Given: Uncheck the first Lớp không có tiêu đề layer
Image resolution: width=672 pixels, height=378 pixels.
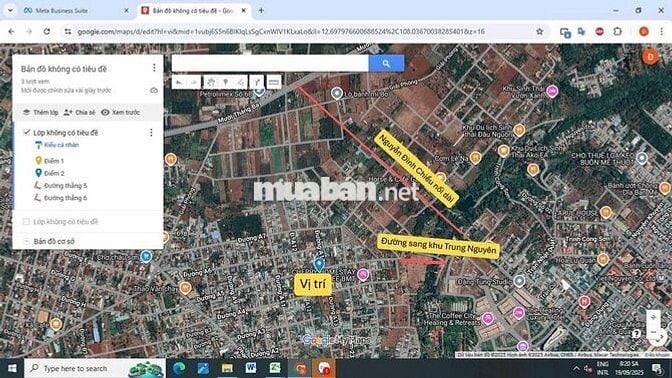Looking at the screenshot, I should [x=27, y=132].
